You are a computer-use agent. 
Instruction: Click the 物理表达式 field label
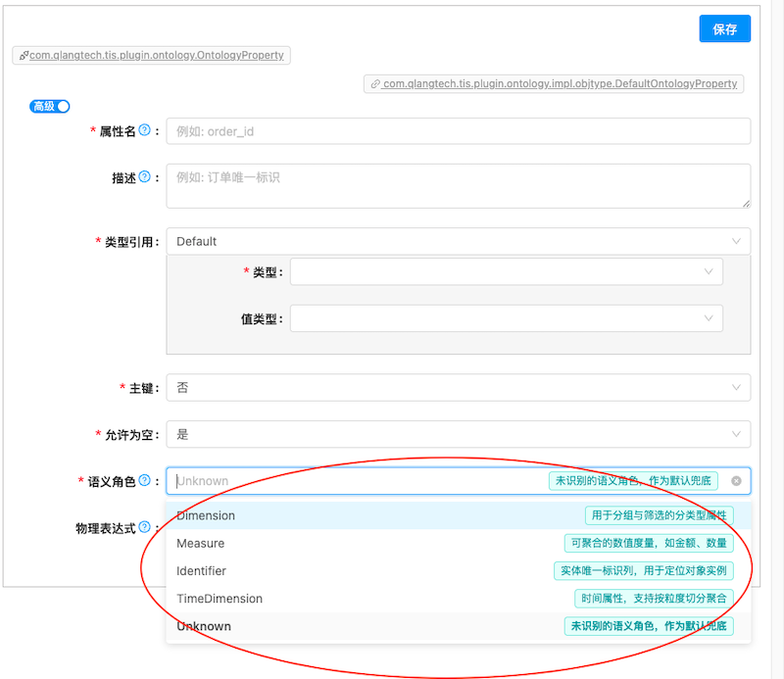106,528
